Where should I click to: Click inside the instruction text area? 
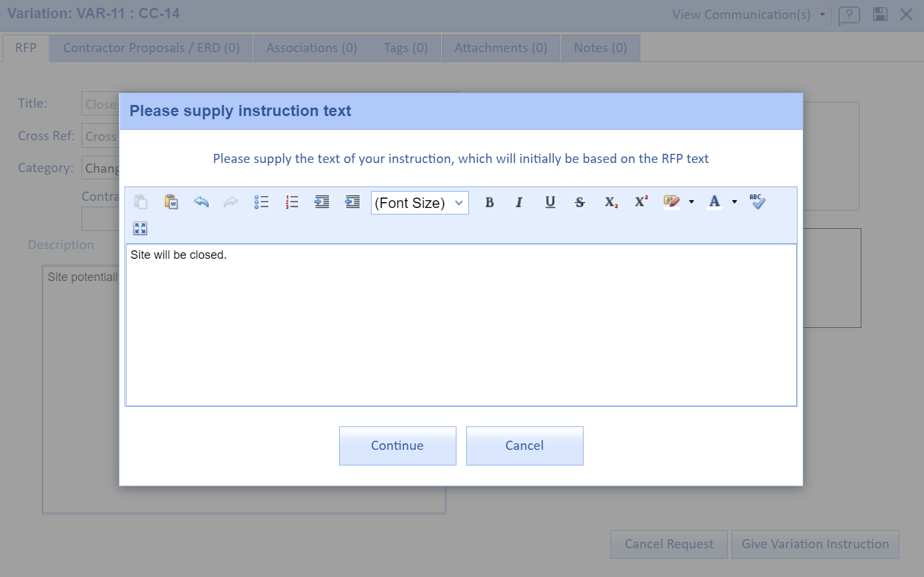[460, 326]
